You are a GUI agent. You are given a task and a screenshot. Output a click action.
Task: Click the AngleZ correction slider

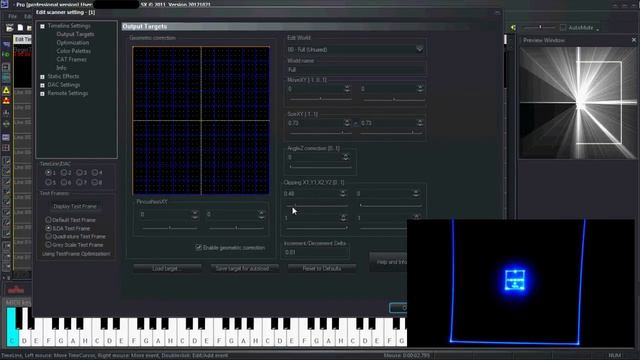[x=320, y=167]
